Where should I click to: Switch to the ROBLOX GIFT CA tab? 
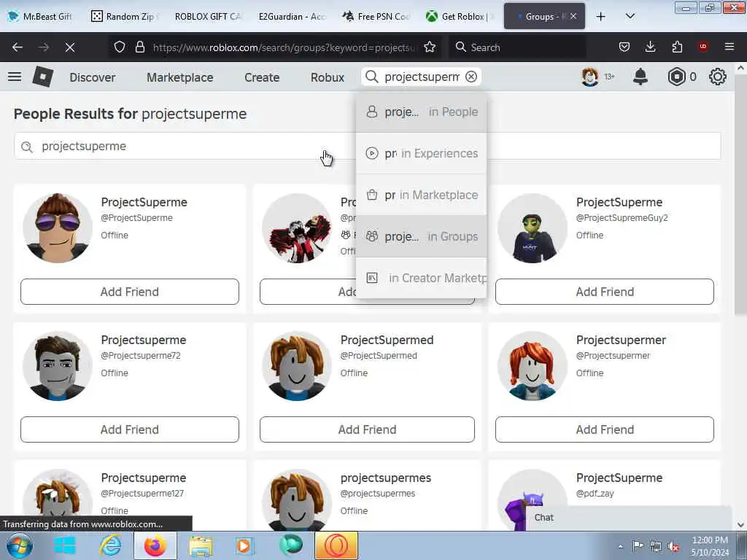click(x=207, y=17)
